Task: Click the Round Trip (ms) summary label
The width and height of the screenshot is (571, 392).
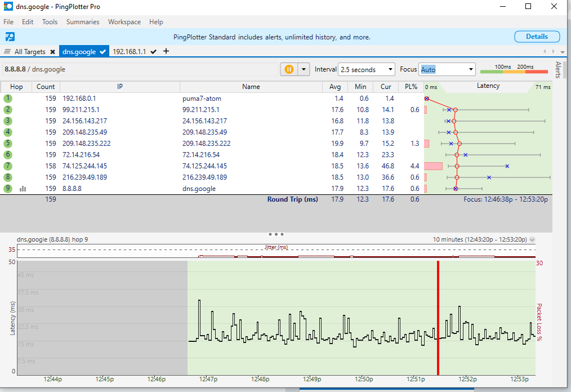Action: (292, 199)
